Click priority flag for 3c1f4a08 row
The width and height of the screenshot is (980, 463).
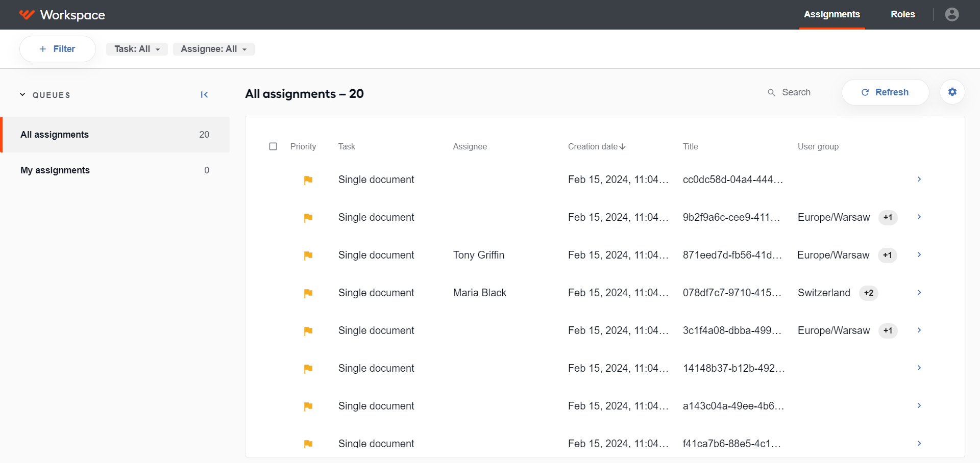click(308, 331)
